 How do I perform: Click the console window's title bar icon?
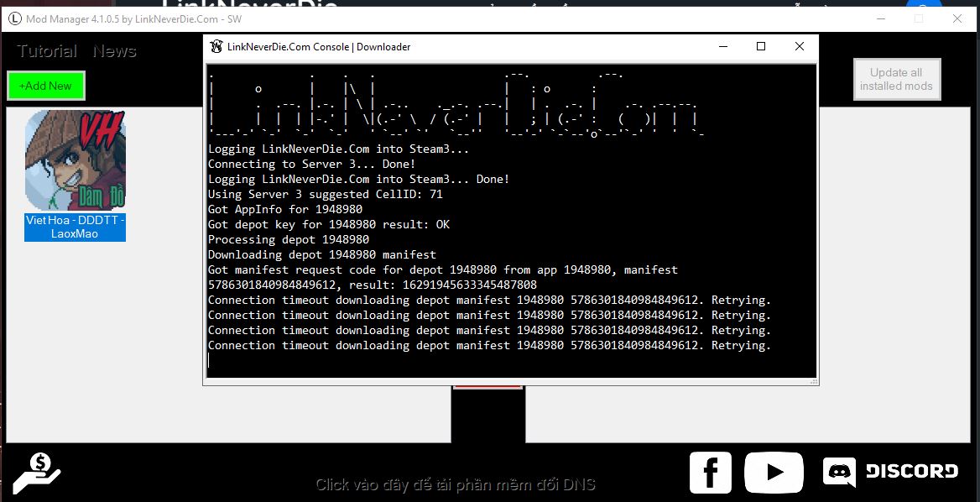216,47
